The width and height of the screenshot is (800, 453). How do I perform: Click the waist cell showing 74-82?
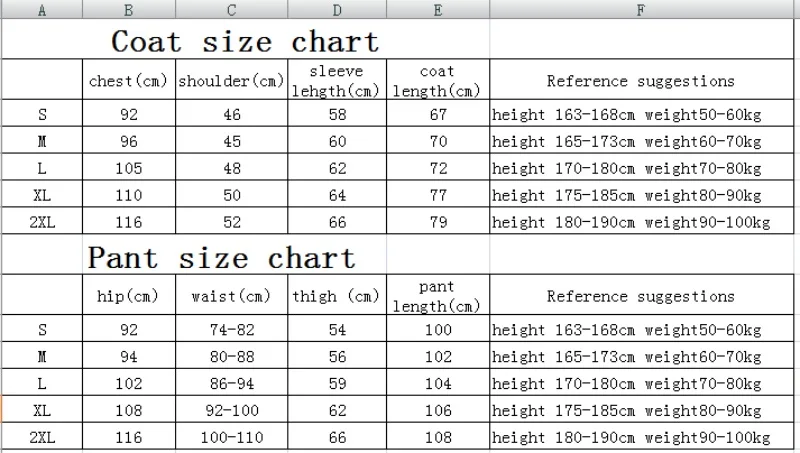point(232,330)
